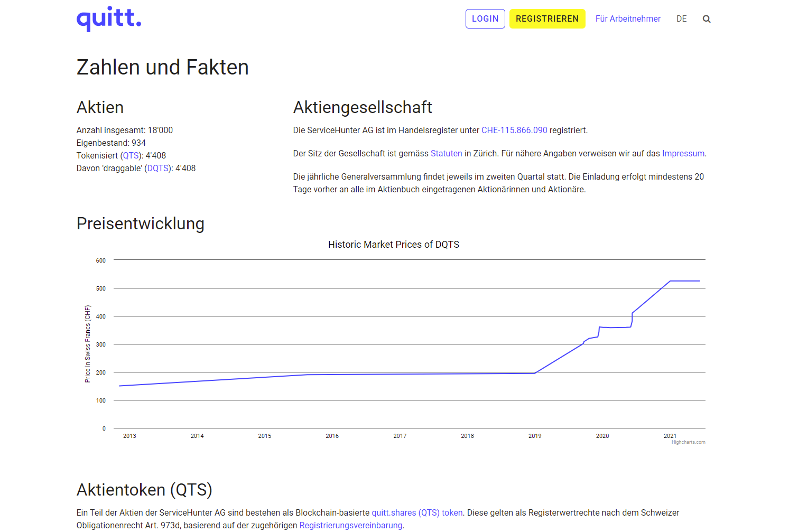
Task: Open the quitt.shares (QTS) token link
Action: 417,513
